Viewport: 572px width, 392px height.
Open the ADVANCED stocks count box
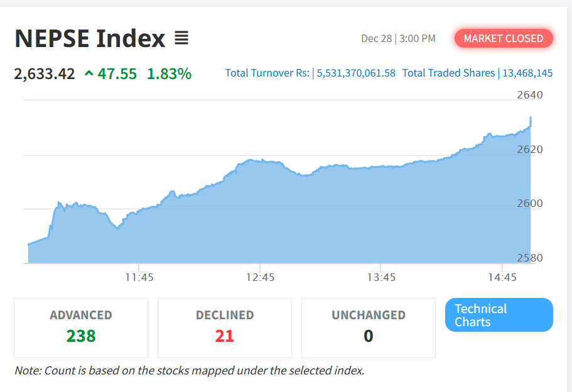81,327
